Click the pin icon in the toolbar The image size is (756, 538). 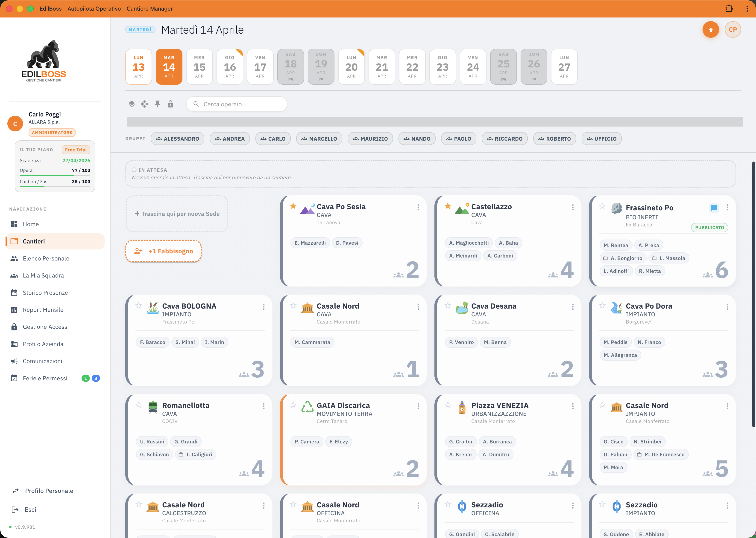(158, 104)
